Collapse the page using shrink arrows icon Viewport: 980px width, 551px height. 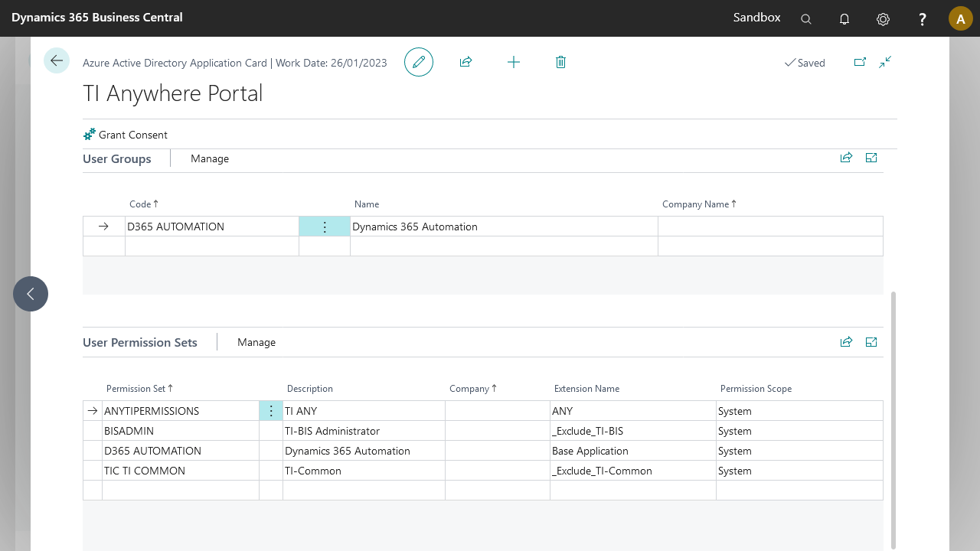click(885, 62)
